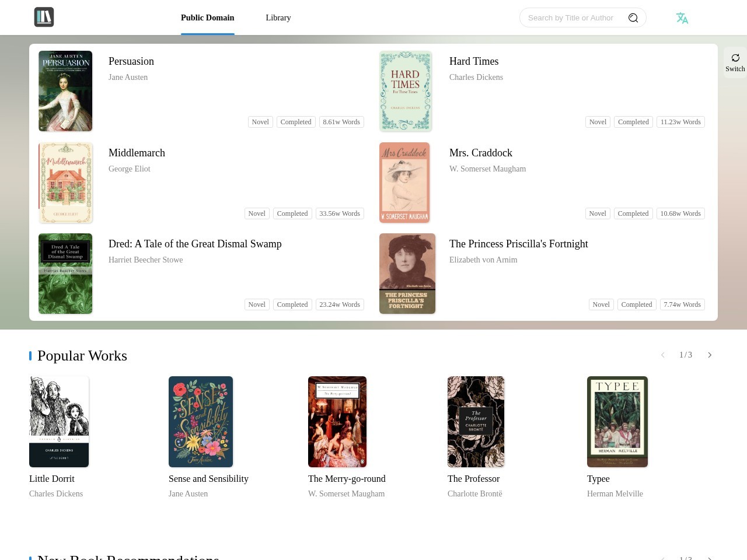Open Middlemarch title link
Viewport: 747px width, 560px height.
[137, 153]
